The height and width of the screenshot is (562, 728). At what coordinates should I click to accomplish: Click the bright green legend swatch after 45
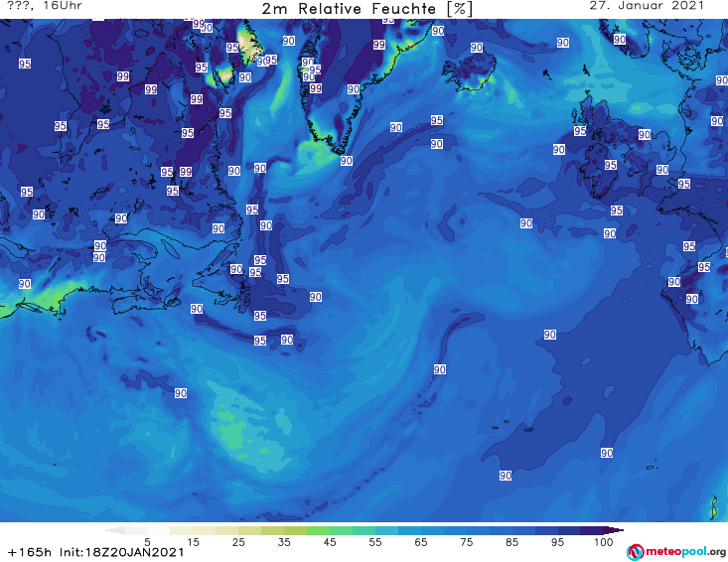pyautogui.click(x=341, y=530)
